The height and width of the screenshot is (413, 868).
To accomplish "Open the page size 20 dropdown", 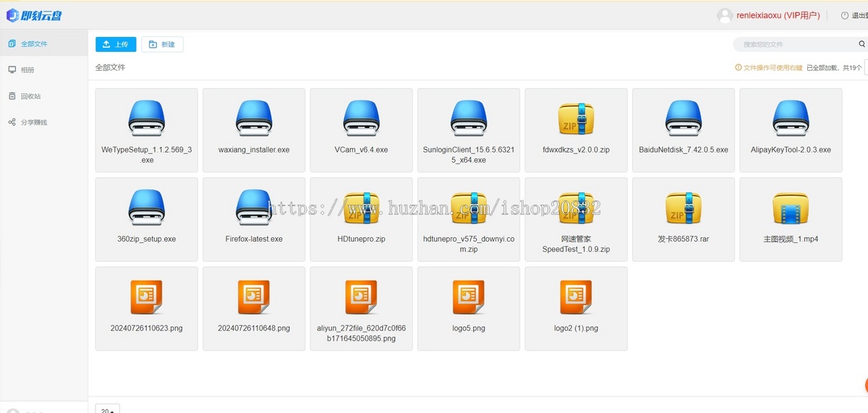I will coord(108,409).
